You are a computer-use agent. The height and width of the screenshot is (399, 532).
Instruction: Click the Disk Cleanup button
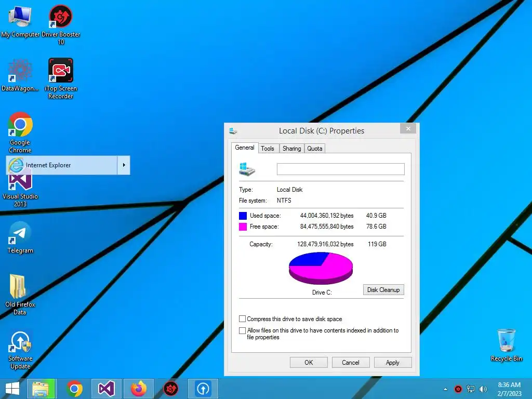(x=383, y=290)
